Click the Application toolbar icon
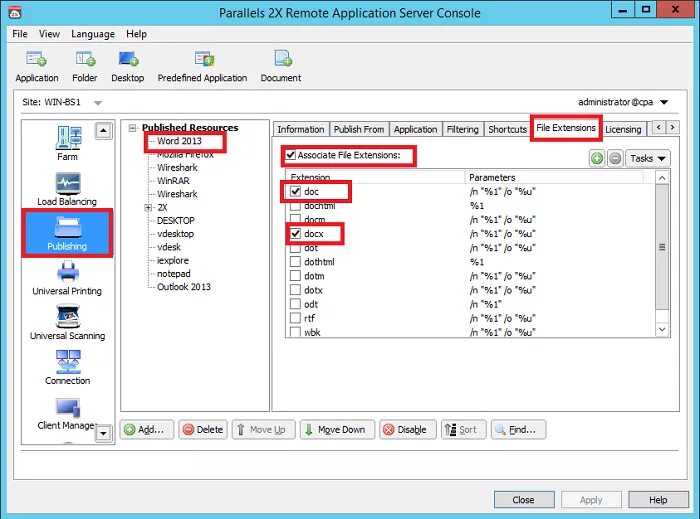Image resolution: width=700 pixels, height=519 pixels. click(37, 59)
